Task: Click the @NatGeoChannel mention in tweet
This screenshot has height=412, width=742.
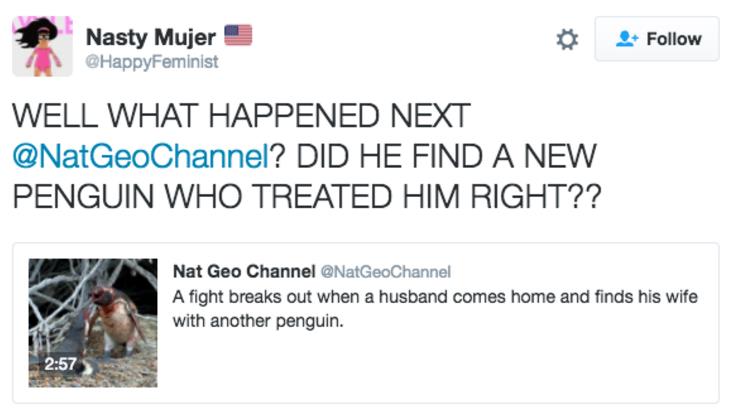Action: point(141,156)
